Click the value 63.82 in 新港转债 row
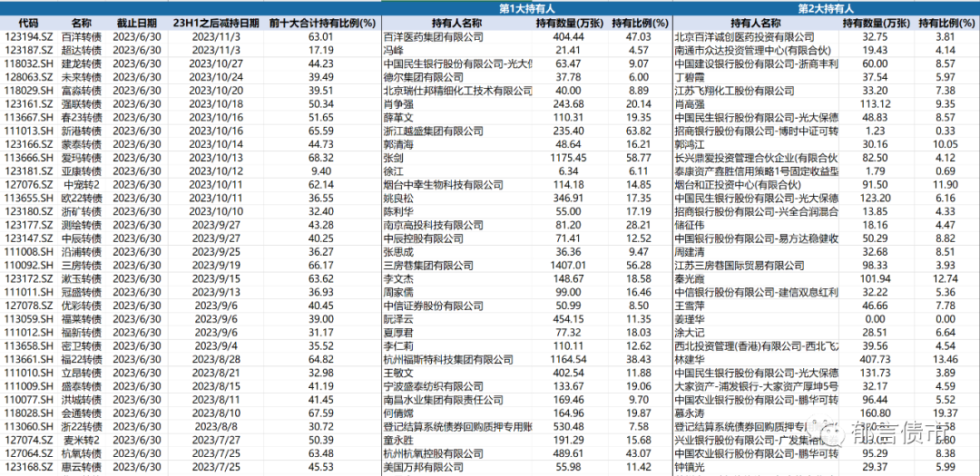This screenshot has width=980, height=476. point(640,131)
